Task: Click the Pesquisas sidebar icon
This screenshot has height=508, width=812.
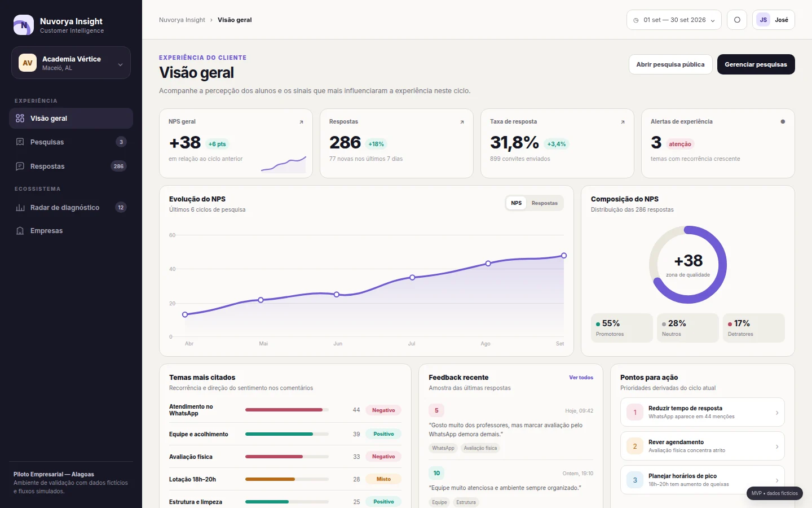Action: 20,142
